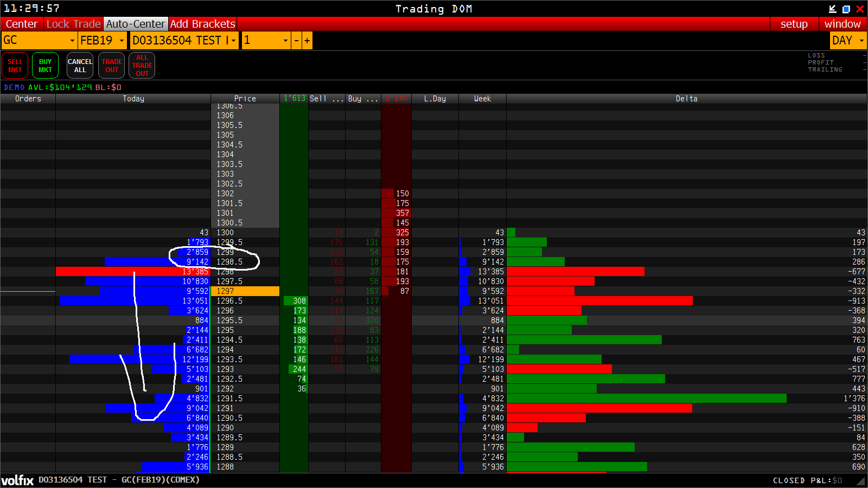Open the window menu
The image size is (868, 488).
point(843,24)
